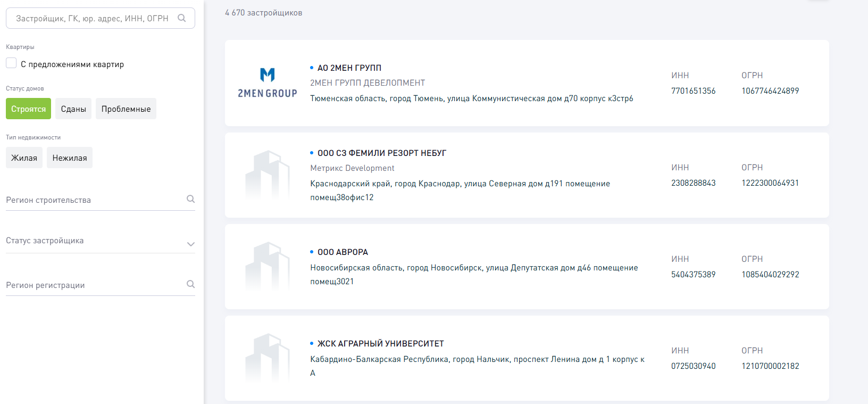This screenshot has width=868, height=404.
Task: Click the Регион регистрации input field
Action: click(x=101, y=285)
